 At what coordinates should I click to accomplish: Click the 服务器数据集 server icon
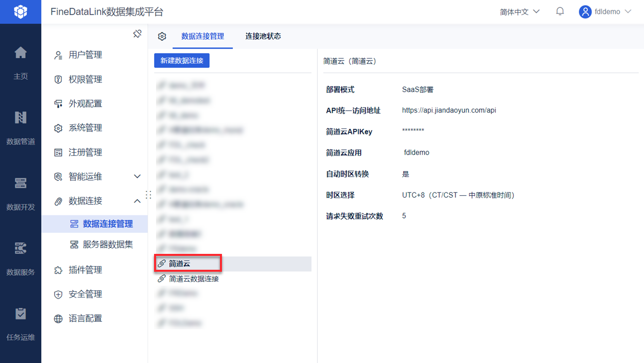74,244
